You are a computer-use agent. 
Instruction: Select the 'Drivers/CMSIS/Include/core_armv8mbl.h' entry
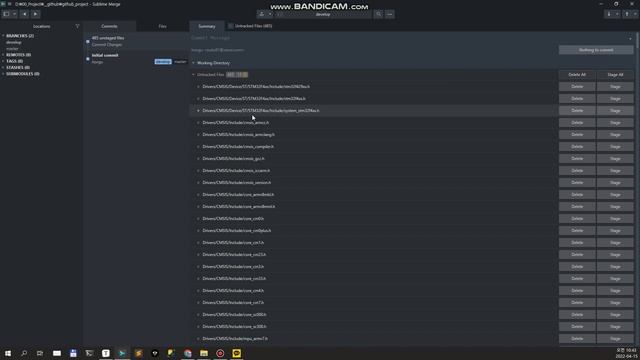point(238,195)
